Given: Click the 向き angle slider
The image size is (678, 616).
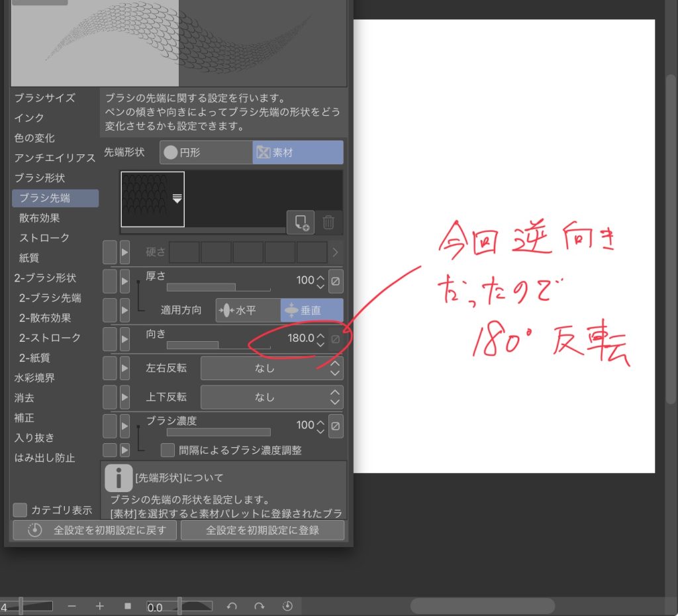Looking at the screenshot, I should click(x=218, y=345).
